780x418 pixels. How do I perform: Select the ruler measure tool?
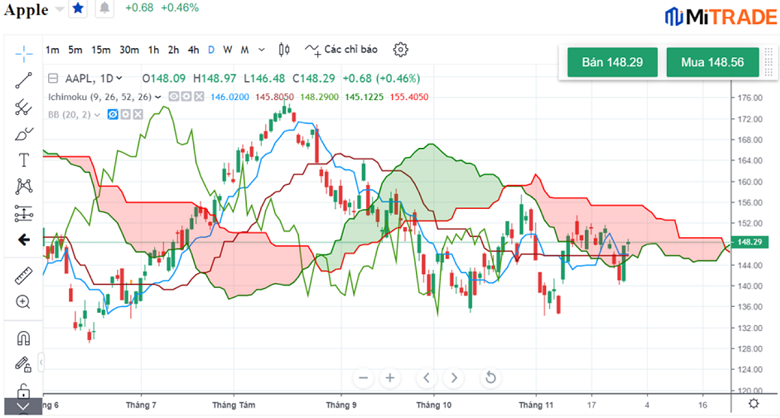click(23, 276)
